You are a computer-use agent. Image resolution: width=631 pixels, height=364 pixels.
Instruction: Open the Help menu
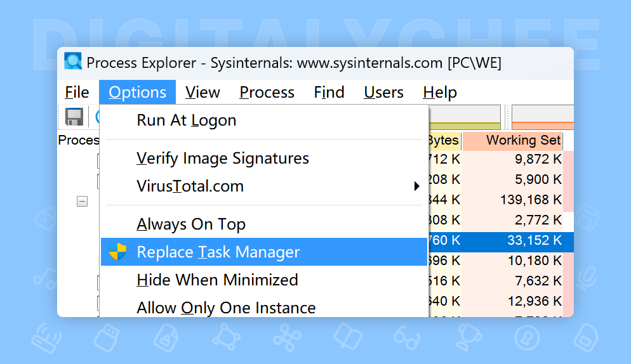click(x=439, y=92)
